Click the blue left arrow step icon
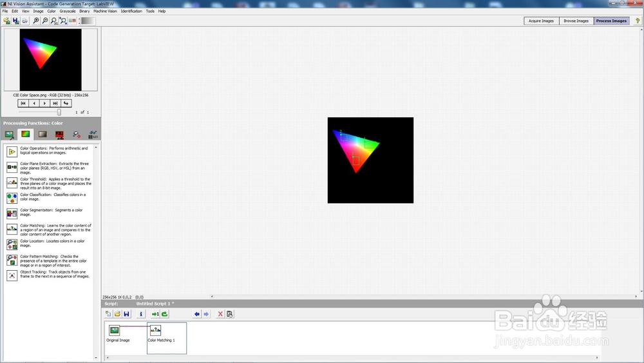This screenshot has height=363, width=644. pyautogui.click(x=197, y=314)
